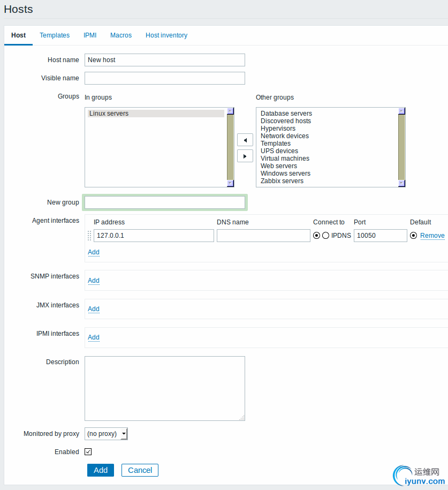Switch to the Templates tab

(55, 35)
